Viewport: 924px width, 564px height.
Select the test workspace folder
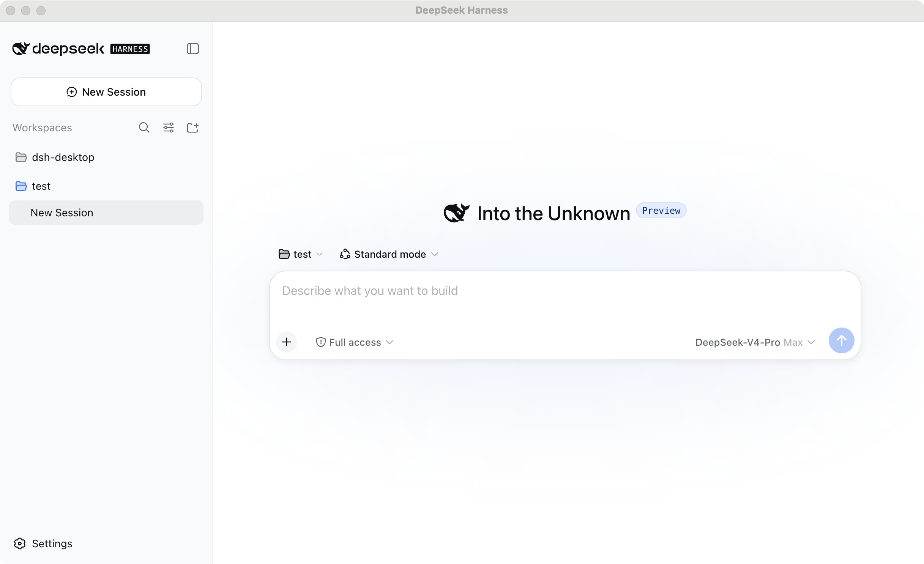(x=106, y=186)
